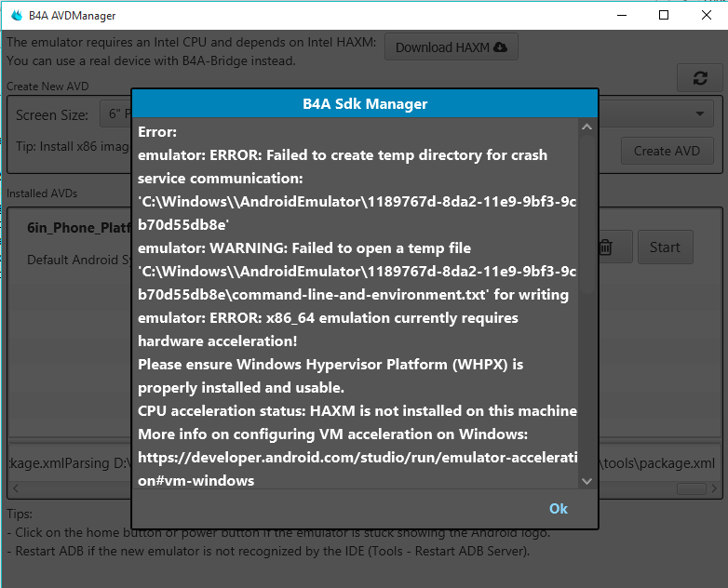Click the Download HAXM button
This screenshot has width=728, height=588.
452,47
